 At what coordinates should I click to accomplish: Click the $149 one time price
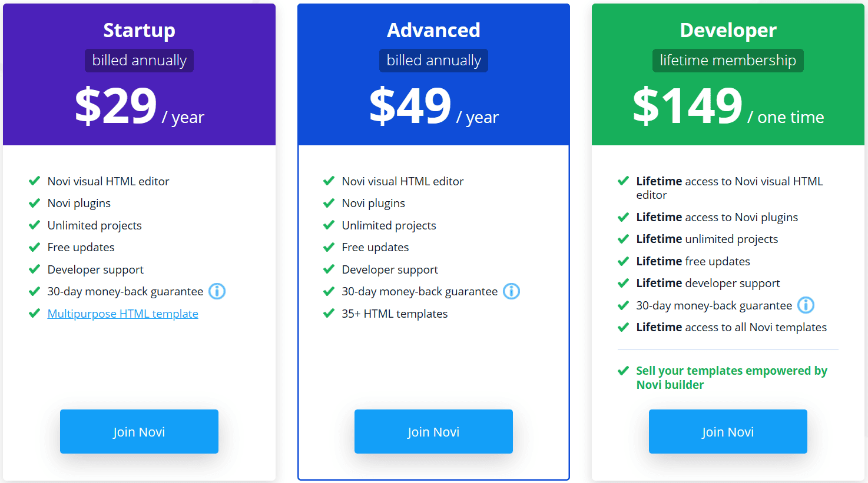728,106
